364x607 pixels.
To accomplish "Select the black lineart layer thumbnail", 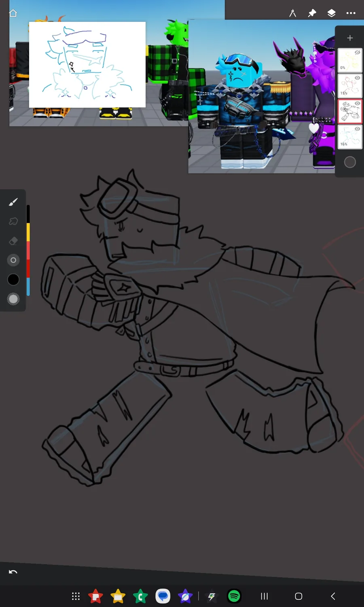I will (349, 111).
